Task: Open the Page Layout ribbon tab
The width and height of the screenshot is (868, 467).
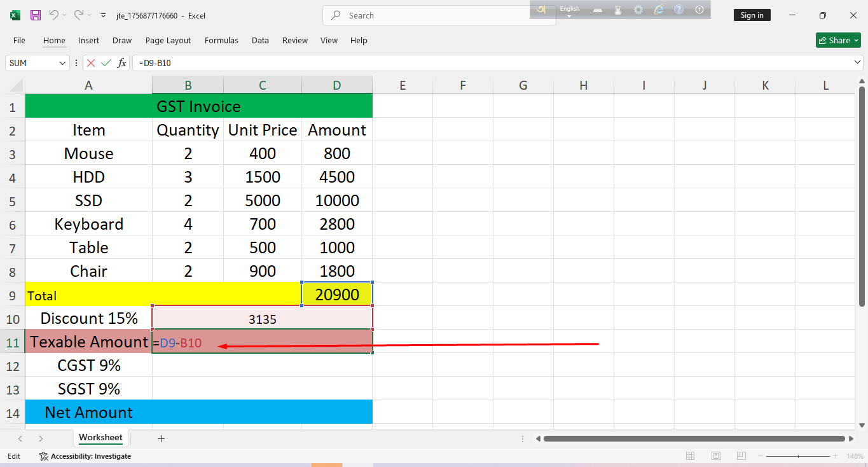Action: click(168, 41)
